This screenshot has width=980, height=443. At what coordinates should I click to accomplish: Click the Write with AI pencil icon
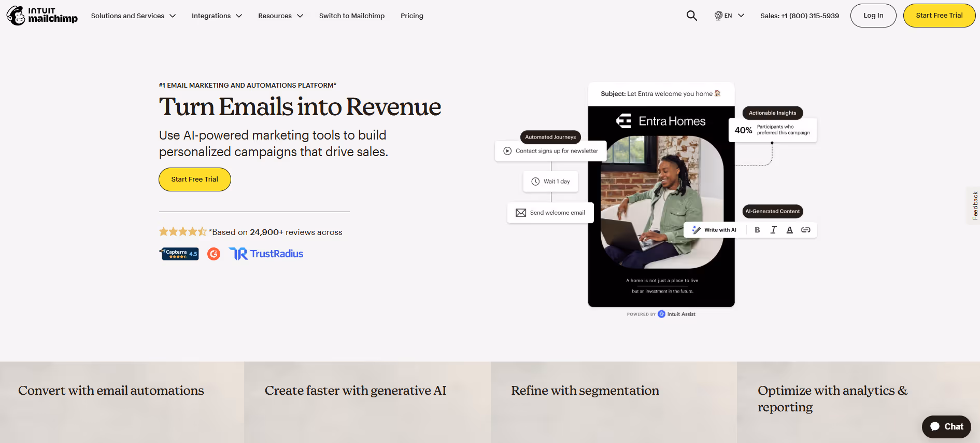click(697, 230)
